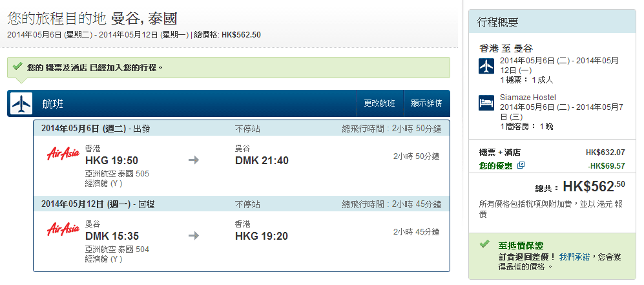Select the Siamaze Hostel name in the summary
The width and height of the screenshot is (644, 285).
[x=528, y=98]
